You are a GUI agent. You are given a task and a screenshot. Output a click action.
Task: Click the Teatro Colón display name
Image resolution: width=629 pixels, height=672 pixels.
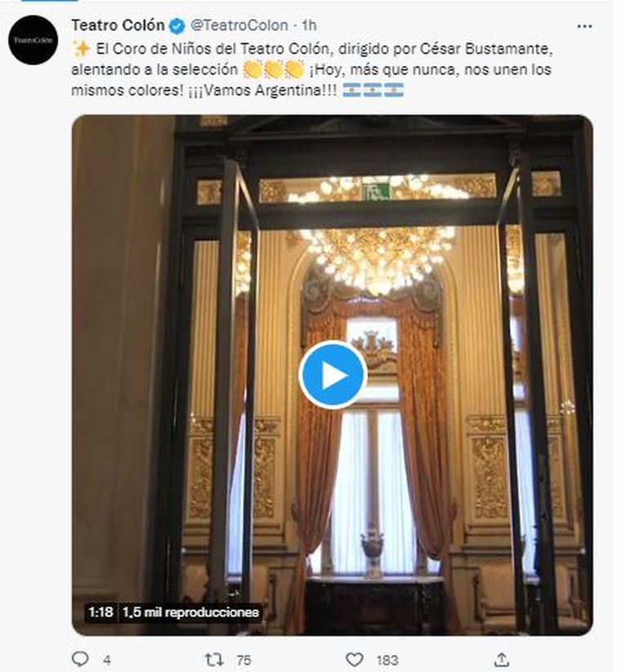click(118, 25)
